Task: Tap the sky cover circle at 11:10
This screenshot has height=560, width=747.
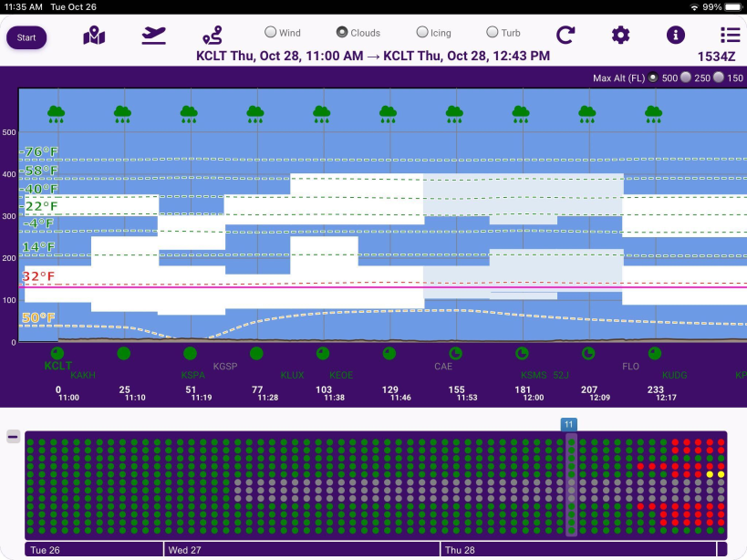Action: pyautogui.click(x=124, y=353)
